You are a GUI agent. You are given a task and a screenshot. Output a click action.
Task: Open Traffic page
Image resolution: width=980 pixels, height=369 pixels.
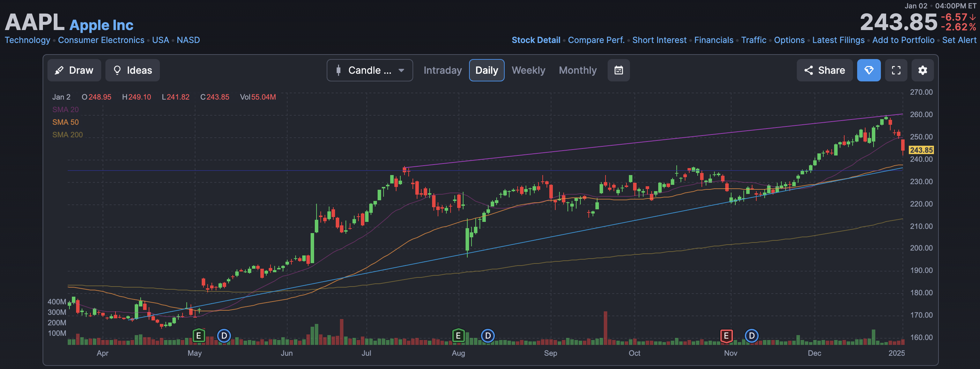[x=753, y=40]
